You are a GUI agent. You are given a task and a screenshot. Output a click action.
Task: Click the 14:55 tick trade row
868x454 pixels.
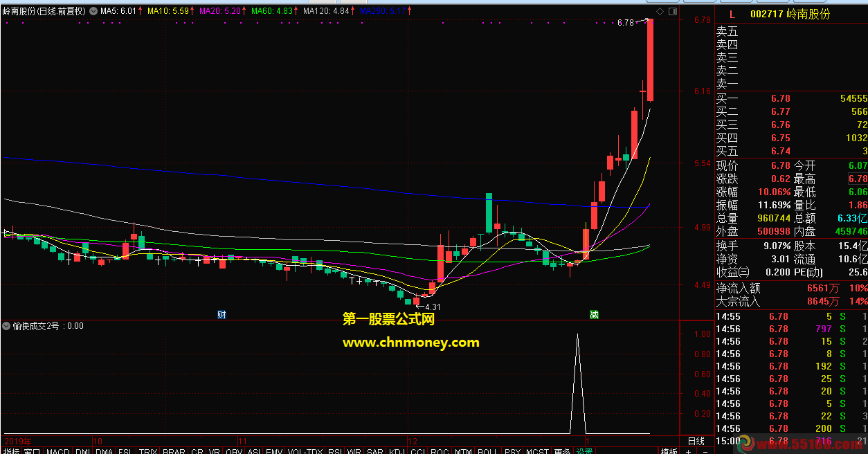(x=791, y=316)
